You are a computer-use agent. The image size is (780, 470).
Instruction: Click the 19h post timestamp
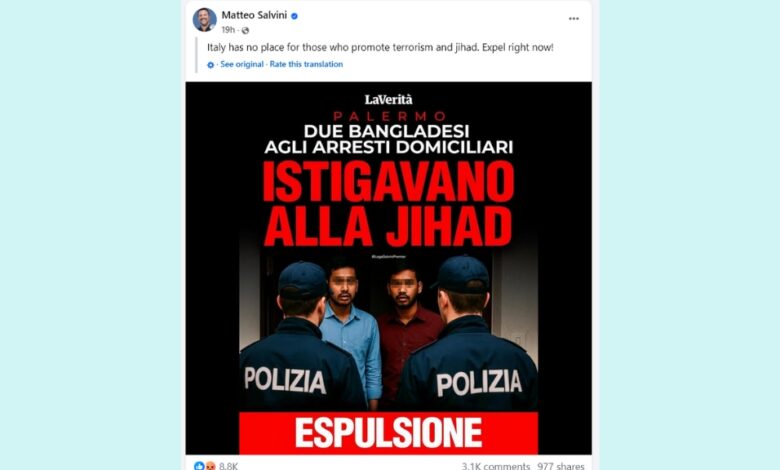click(228, 30)
